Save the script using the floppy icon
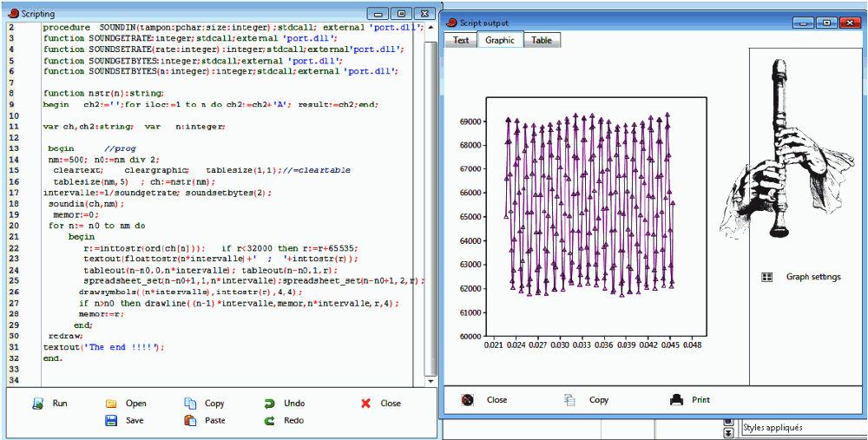868x440 pixels. 111,420
